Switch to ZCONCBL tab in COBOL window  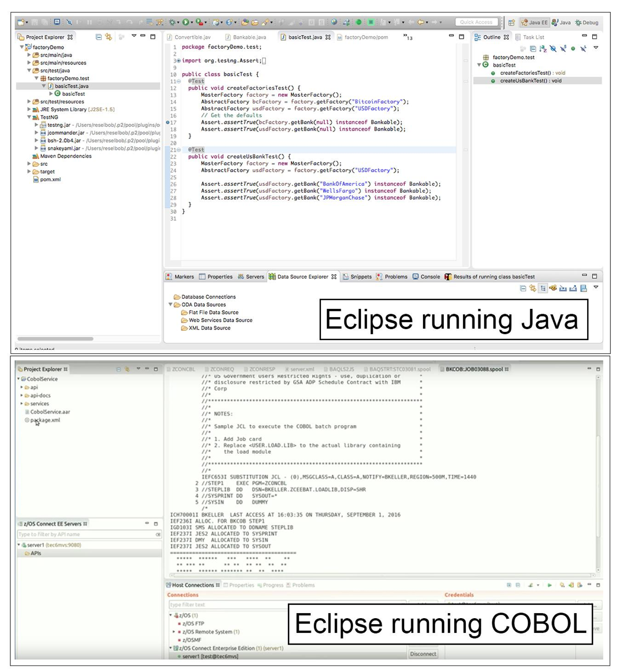[x=181, y=369]
